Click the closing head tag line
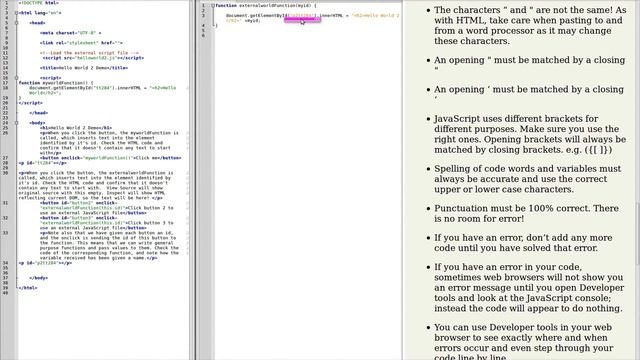The width and height of the screenshot is (640, 360). pos(38,113)
